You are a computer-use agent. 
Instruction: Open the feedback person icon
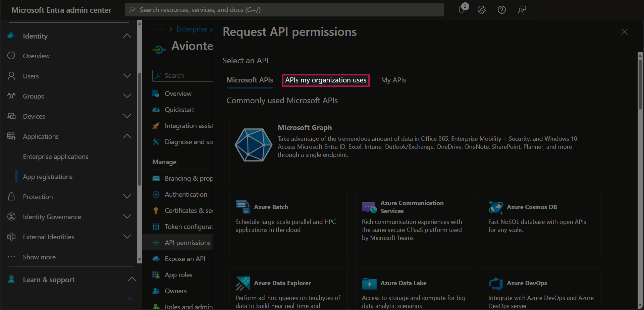[522, 10]
